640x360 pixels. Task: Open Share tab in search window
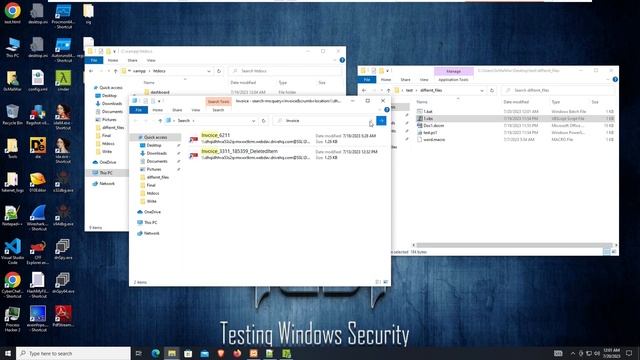(x=177, y=110)
